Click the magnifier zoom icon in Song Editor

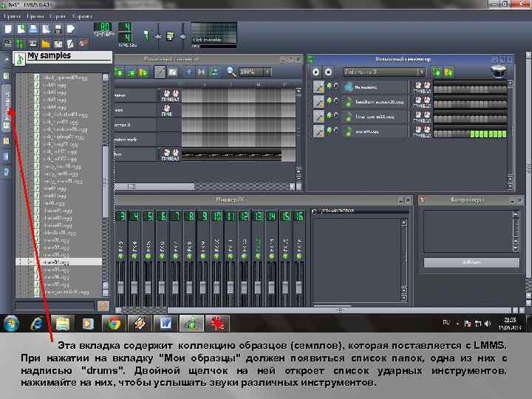(x=231, y=72)
